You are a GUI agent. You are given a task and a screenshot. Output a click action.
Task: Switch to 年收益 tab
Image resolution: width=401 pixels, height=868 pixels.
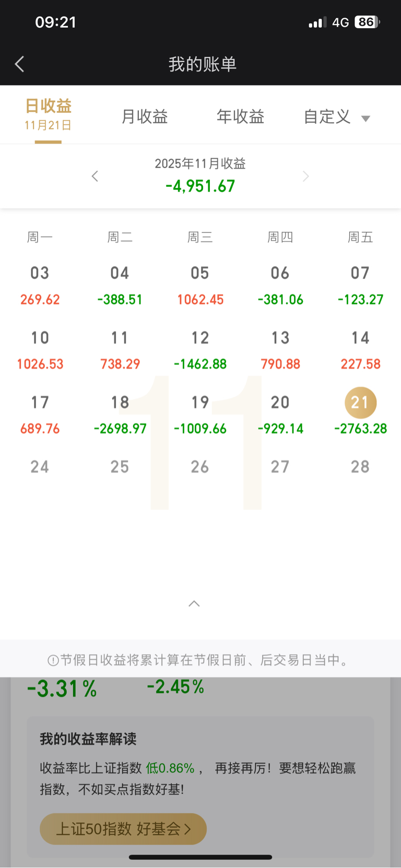click(x=241, y=116)
